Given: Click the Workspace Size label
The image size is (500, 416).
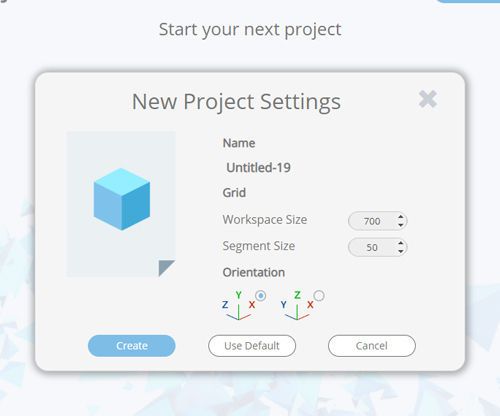Looking at the screenshot, I should click(265, 220).
